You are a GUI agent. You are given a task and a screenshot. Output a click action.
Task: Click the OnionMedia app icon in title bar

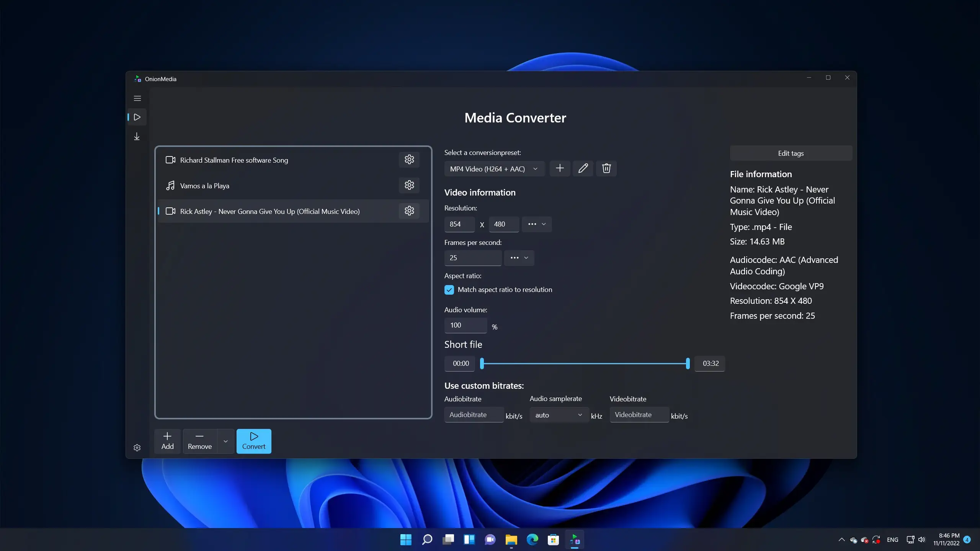click(x=137, y=79)
